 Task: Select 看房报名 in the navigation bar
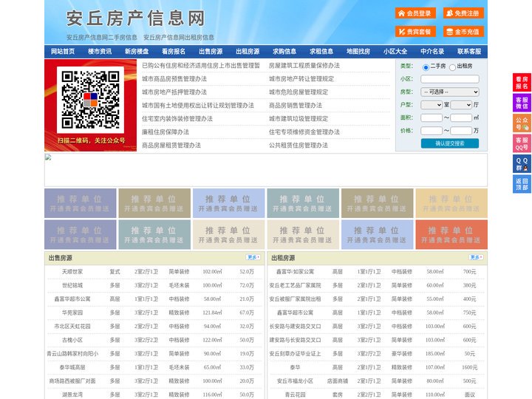pyautogui.click(x=174, y=52)
